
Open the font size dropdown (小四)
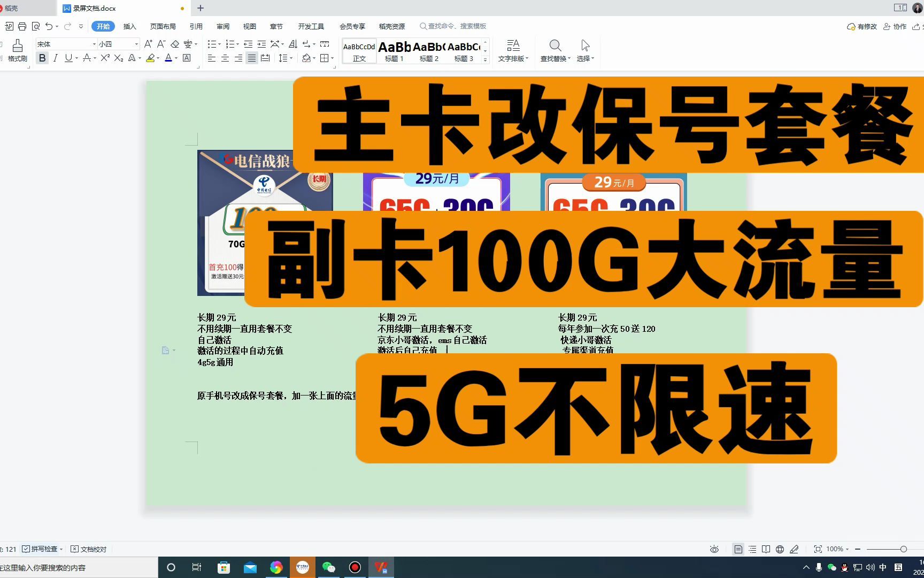136,44
